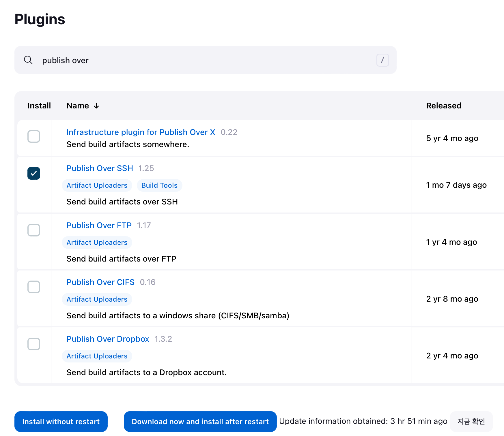Check the Publish Over CIFS checkbox
Viewport: 504px width, 436px height.
pos(34,287)
